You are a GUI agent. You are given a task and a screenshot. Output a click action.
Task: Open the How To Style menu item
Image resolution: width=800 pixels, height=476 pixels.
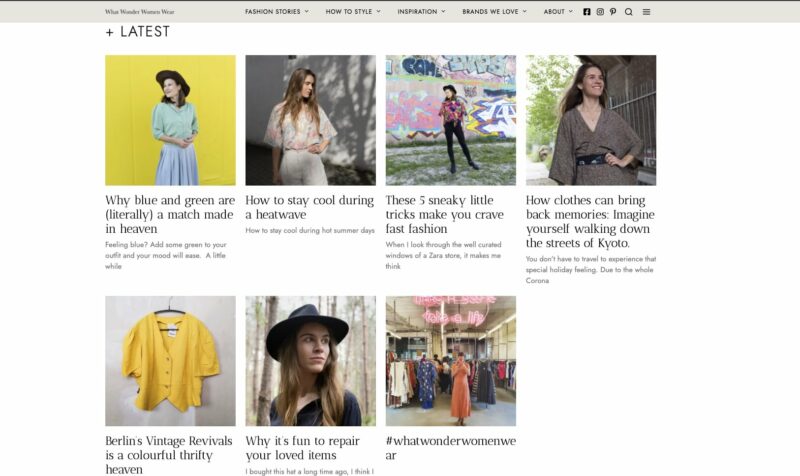(x=349, y=11)
